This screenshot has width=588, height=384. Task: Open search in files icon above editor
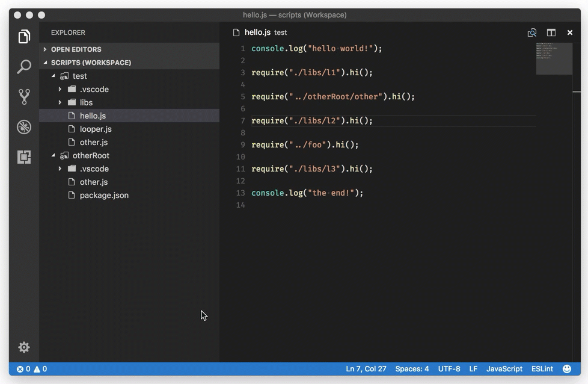click(531, 33)
